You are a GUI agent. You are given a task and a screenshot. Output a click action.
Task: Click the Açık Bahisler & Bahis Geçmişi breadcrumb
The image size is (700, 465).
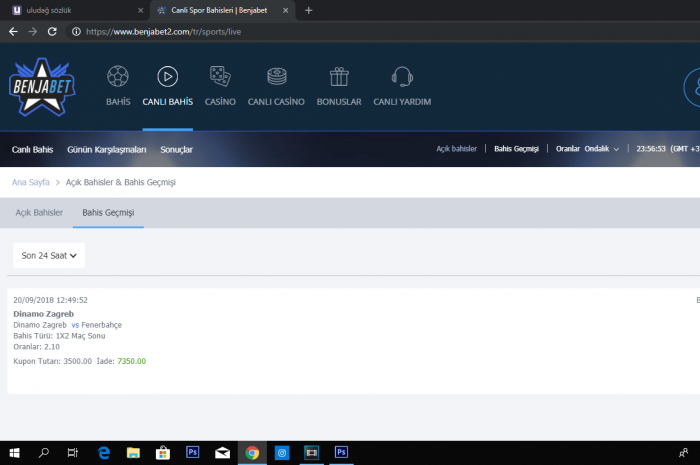coord(121,182)
